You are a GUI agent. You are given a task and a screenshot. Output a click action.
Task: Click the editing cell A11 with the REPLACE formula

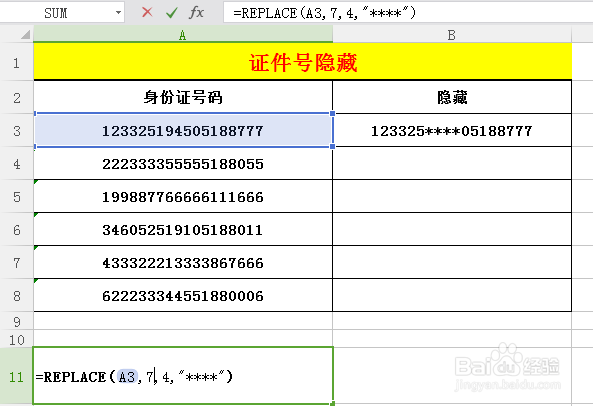pyautogui.click(x=183, y=376)
